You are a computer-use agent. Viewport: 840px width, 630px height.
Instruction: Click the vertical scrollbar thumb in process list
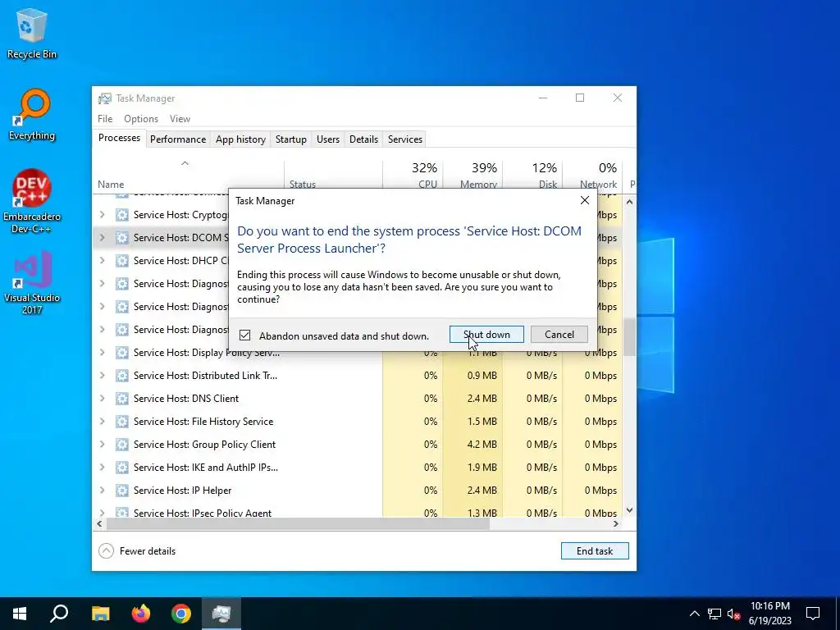629,336
